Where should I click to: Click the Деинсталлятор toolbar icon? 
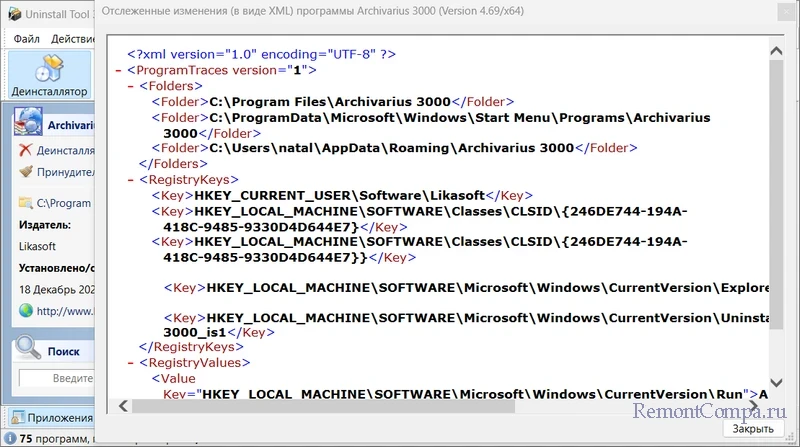pos(48,68)
